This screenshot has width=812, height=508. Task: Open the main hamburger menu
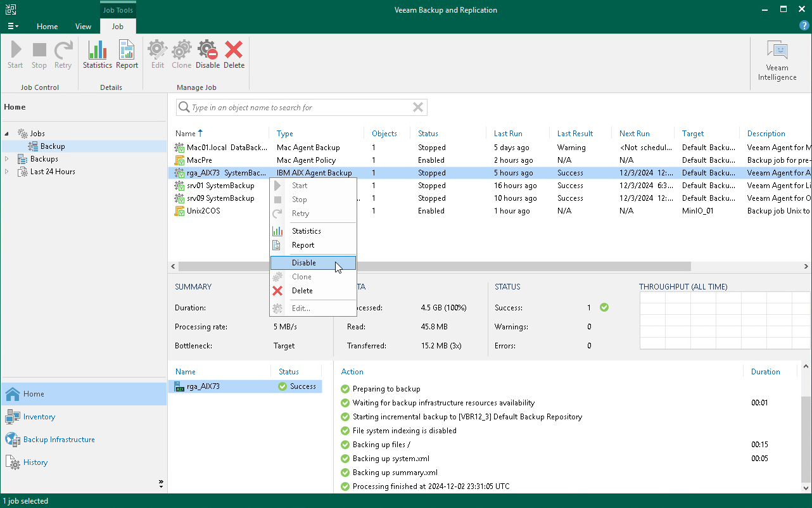click(x=13, y=26)
